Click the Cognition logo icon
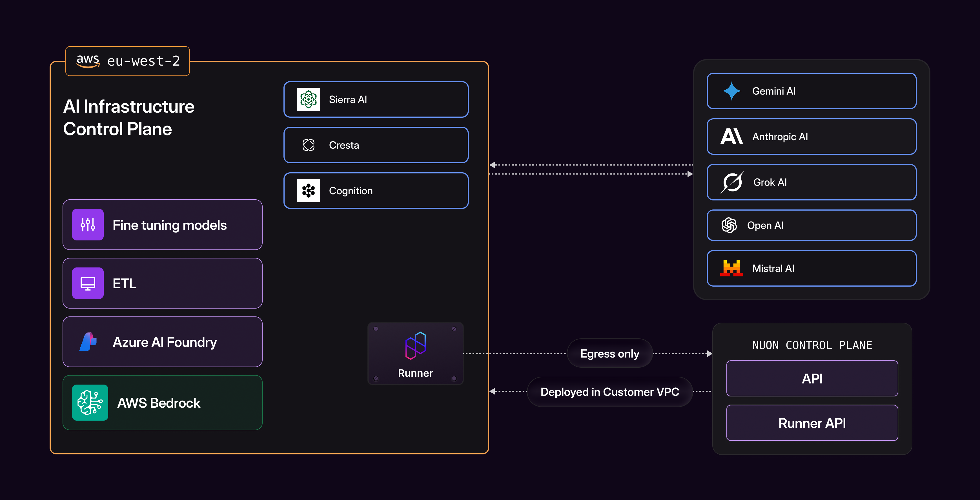 pyautogui.click(x=308, y=191)
